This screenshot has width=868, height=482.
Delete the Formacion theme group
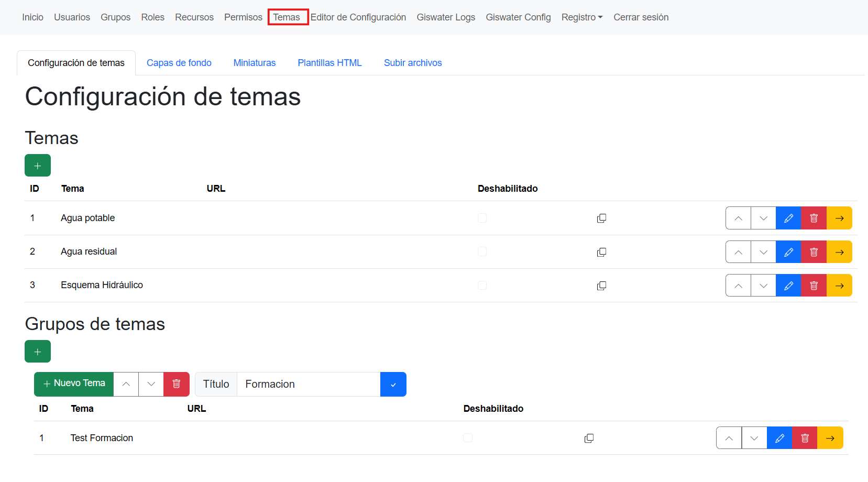click(176, 384)
